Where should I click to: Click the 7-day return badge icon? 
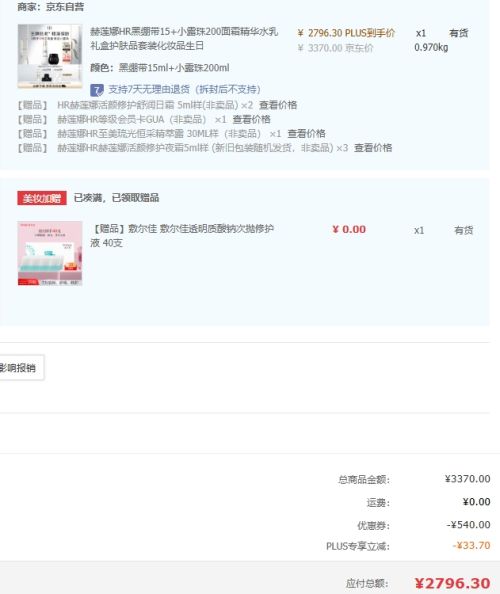[97, 90]
